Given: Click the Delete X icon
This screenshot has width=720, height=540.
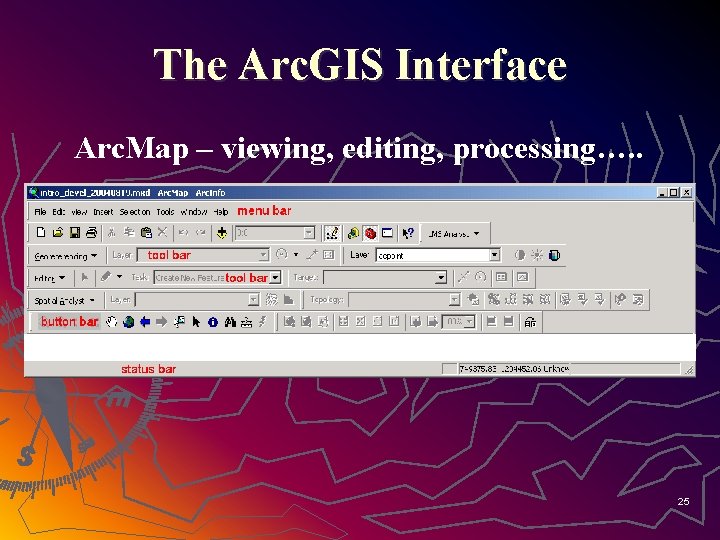Looking at the screenshot, I should [x=162, y=232].
